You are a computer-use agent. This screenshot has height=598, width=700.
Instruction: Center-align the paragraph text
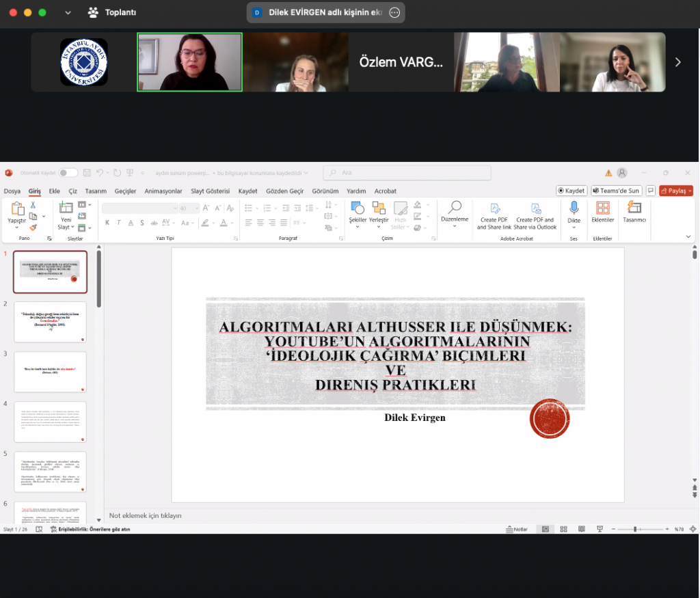[x=260, y=222]
